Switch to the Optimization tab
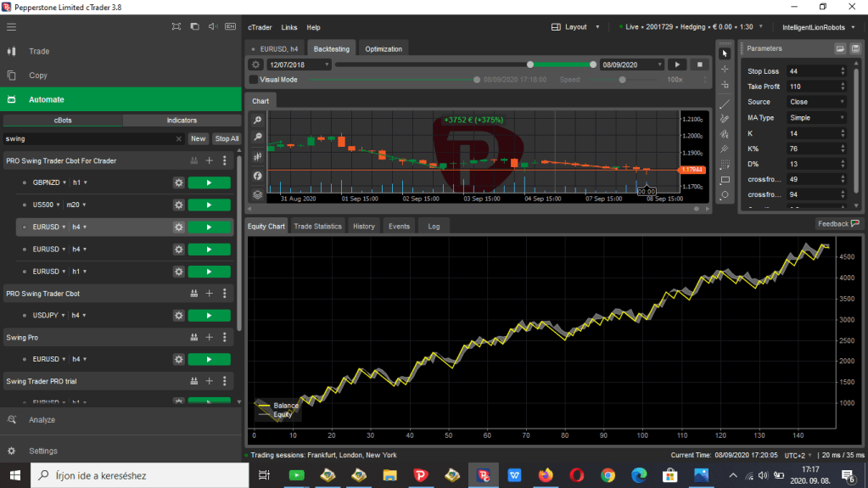868x488 pixels. [384, 48]
